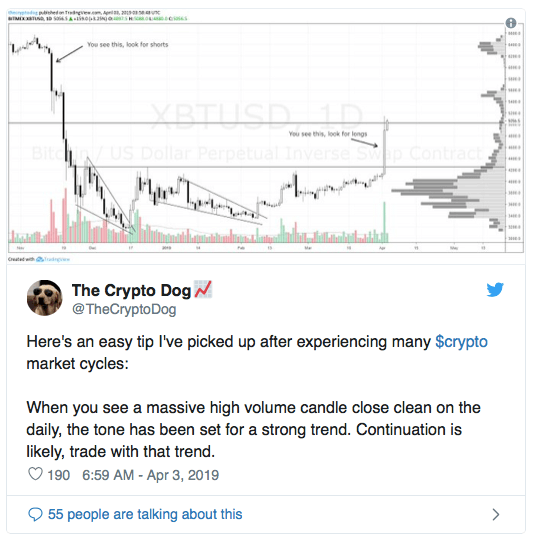The image size is (535, 542).
Task: Click the speech bubble reply icon
Action: coord(35,514)
